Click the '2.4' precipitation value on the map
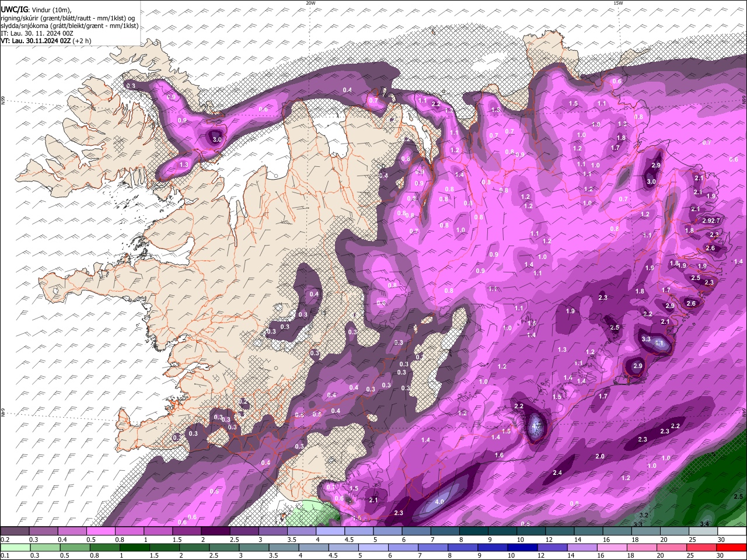This screenshot has width=747, height=560. click(557, 473)
